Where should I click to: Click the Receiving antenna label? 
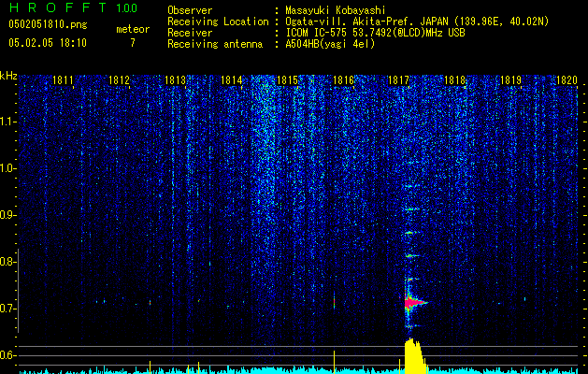point(215,44)
